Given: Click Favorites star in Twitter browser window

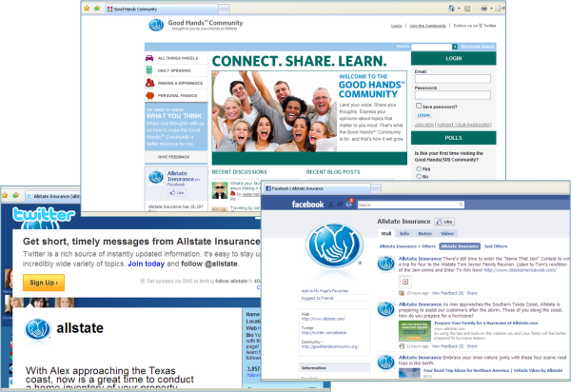Looking at the screenshot, I should coord(5,195).
